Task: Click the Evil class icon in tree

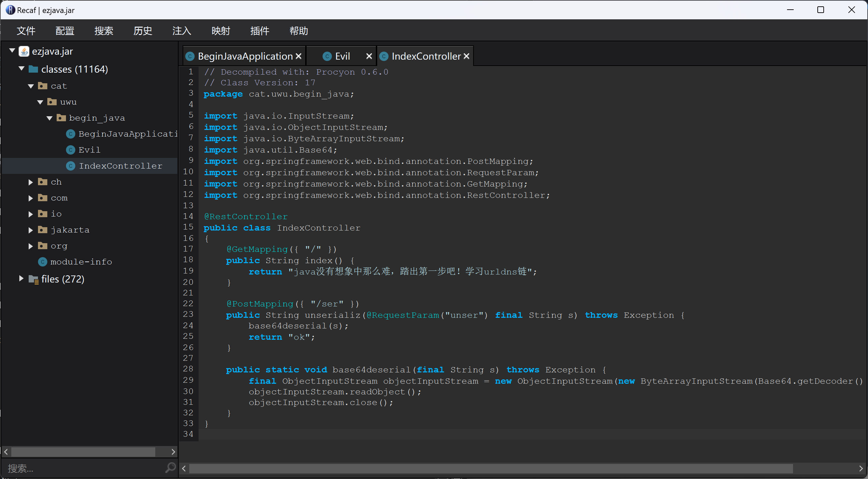Action: coord(70,150)
